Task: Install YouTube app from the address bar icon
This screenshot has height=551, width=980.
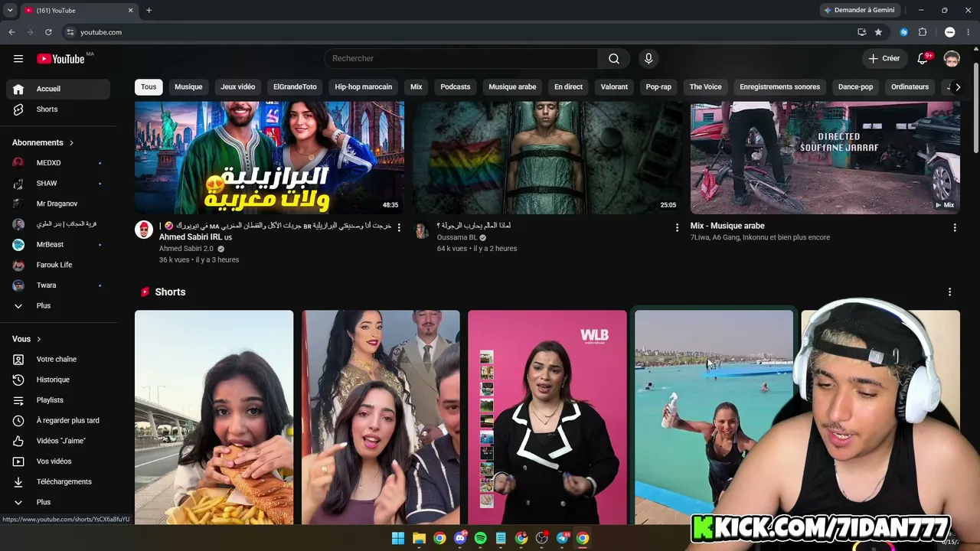Action: [861, 32]
